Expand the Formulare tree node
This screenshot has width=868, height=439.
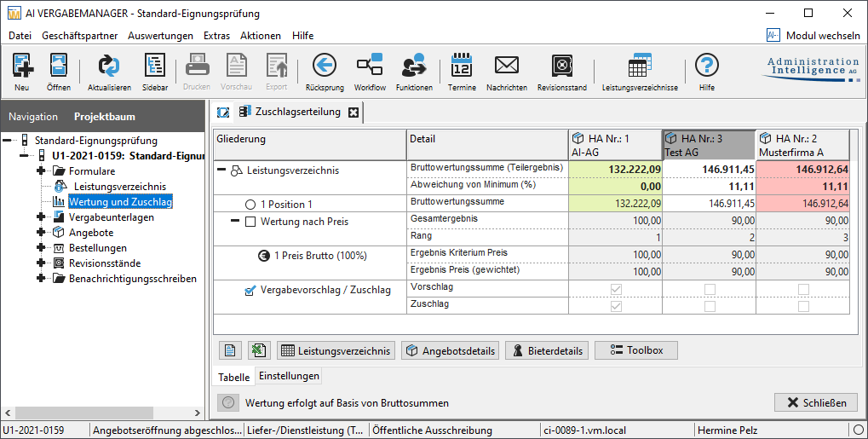click(40, 170)
